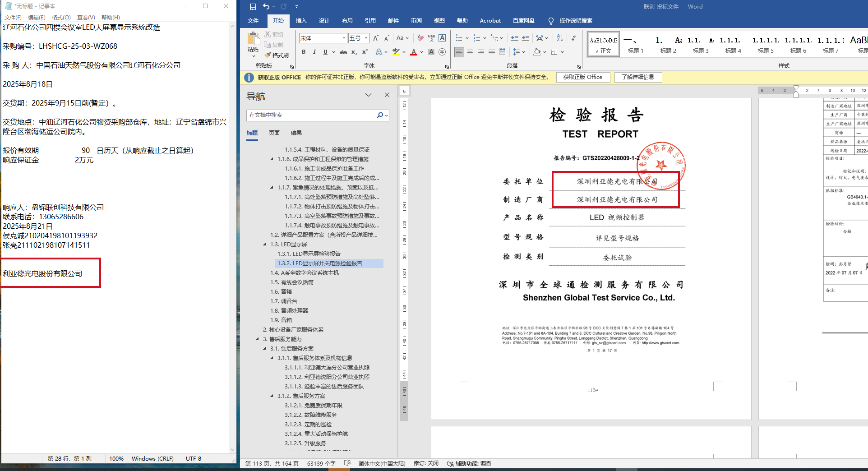Apply strikethrough with the abc icon

(343, 52)
